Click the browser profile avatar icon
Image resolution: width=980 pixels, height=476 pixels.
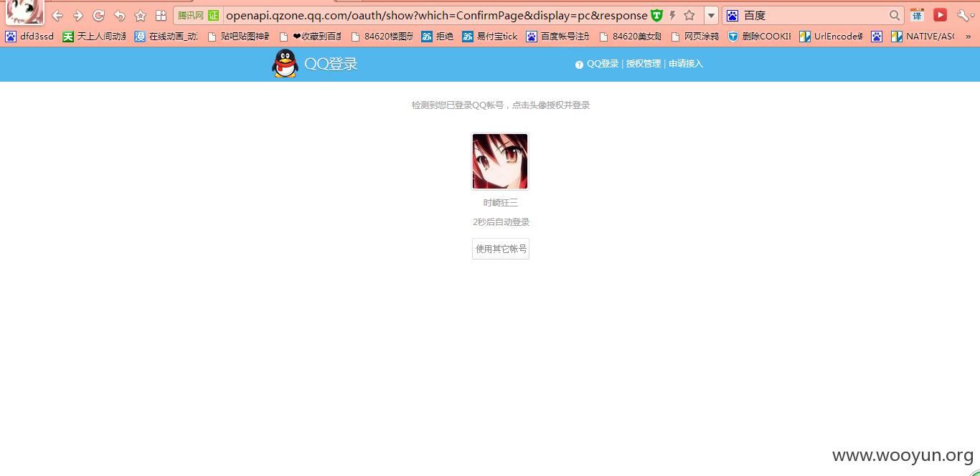click(24, 12)
